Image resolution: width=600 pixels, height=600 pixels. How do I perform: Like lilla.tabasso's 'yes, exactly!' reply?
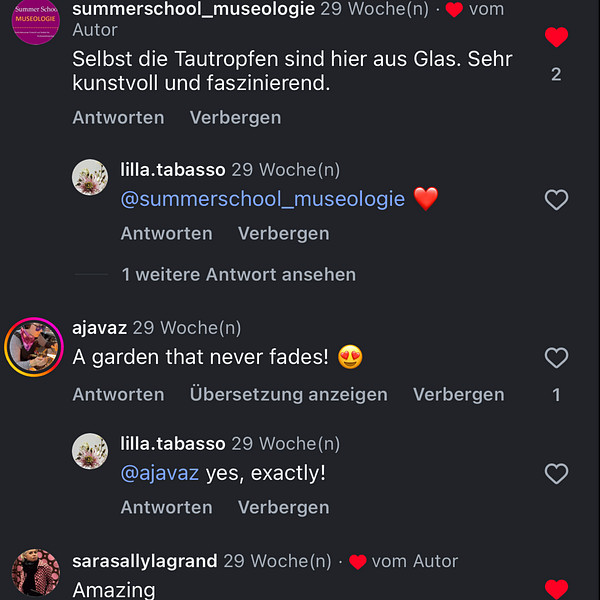click(x=556, y=474)
